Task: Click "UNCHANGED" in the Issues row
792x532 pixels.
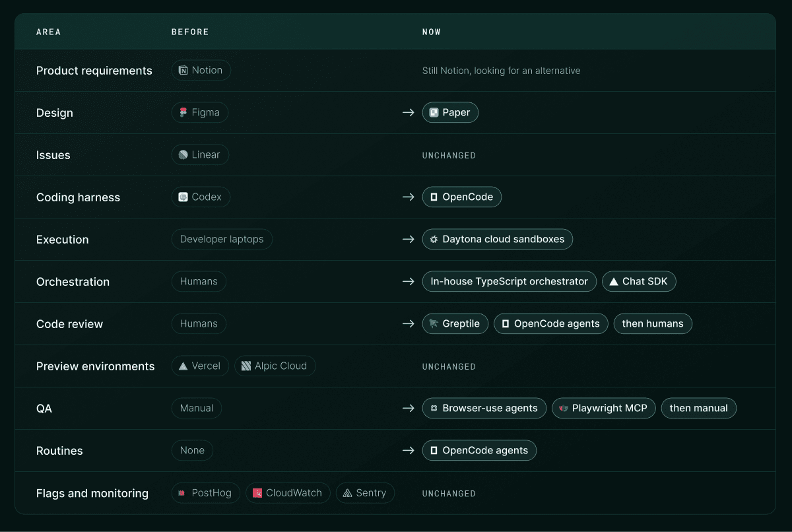Action: (x=449, y=156)
